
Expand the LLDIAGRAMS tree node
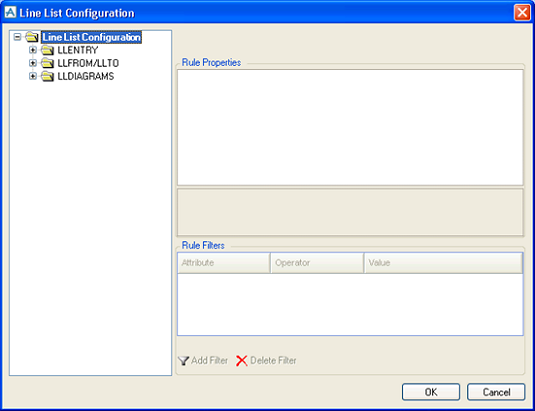point(33,76)
